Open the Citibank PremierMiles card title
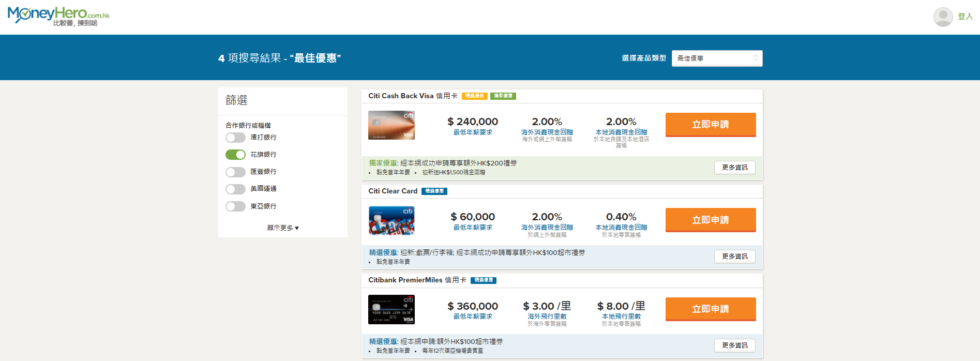Screen dimensions: 980x361 click(x=417, y=280)
